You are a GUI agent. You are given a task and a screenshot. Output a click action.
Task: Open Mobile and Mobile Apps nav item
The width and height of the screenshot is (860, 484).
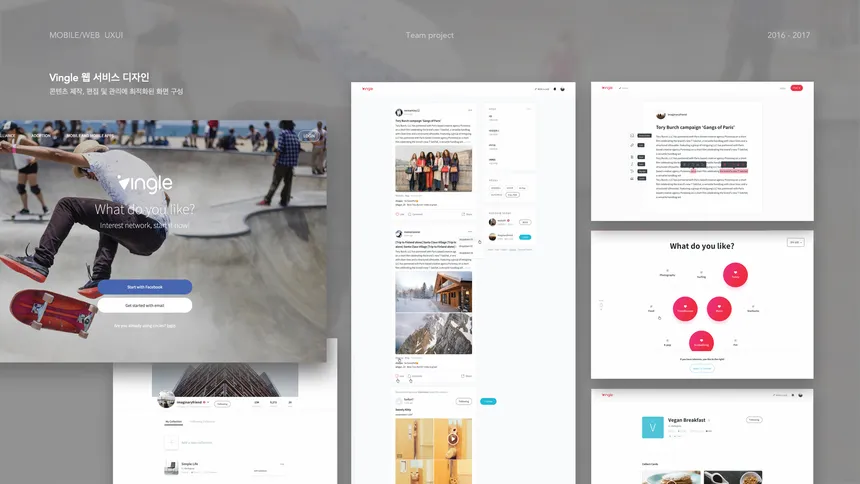(90, 136)
